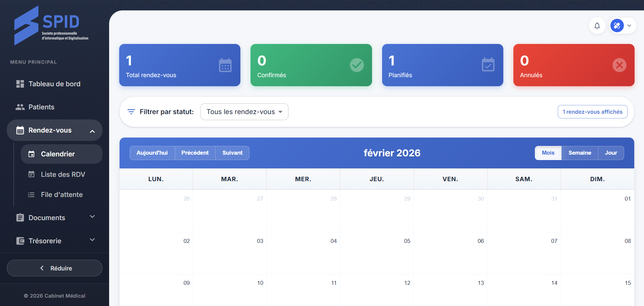Select the 05 February day cell
The height and width of the screenshot is (306, 644).
click(376, 253)
